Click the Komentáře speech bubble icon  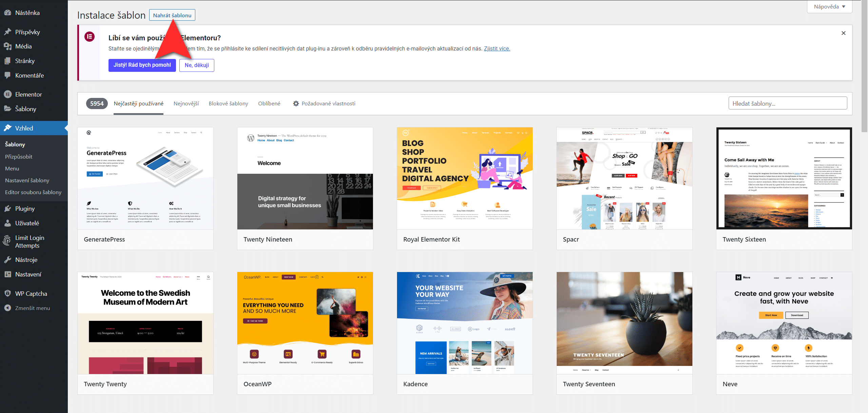pyautogui.click(x=7, y=75)
